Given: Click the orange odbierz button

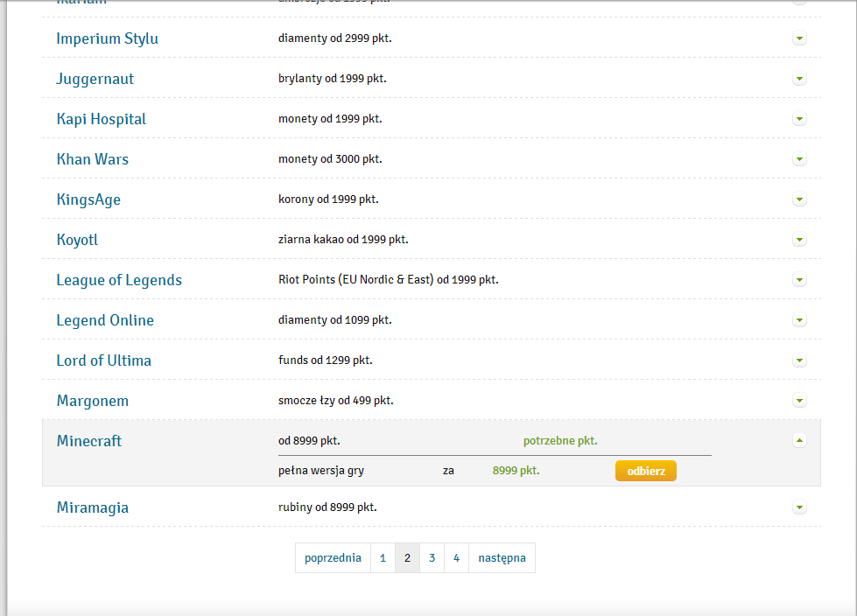Looking at the screenshot, I should (x=645, y=471).
